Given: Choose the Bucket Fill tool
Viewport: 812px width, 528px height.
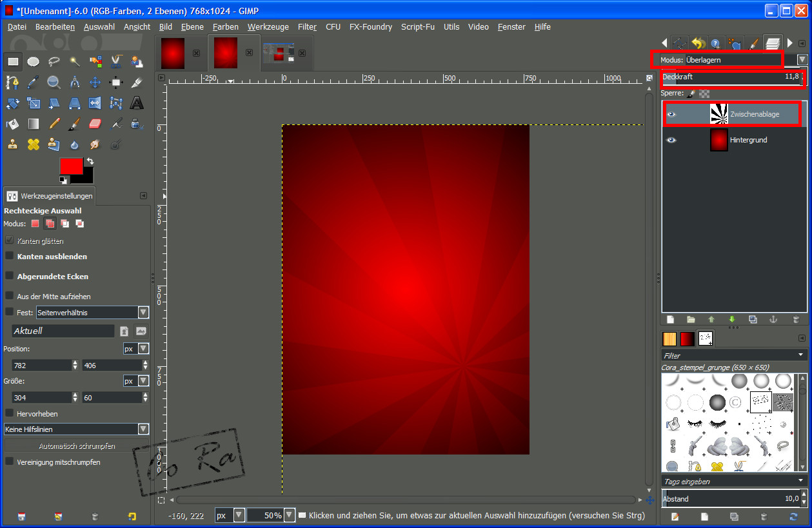Looking at the screenshot, I should [x=12, y=124].
